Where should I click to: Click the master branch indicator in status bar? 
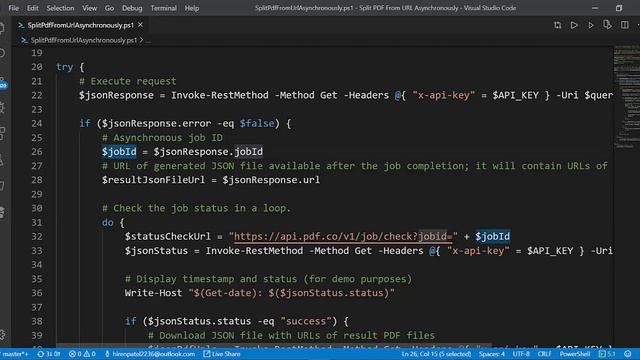(x=16, y=354)
